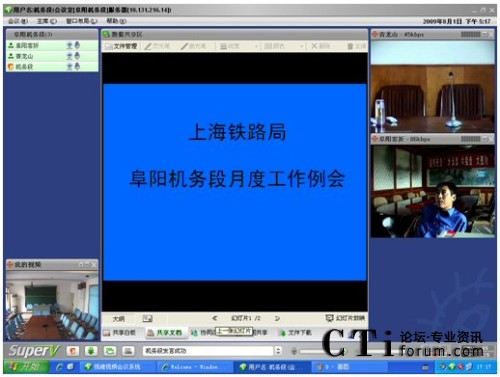Click the green download arrow icon in bottom bar
Image resolution: width=500 pixels, height=377 pixels.
(x=91, y=351)
